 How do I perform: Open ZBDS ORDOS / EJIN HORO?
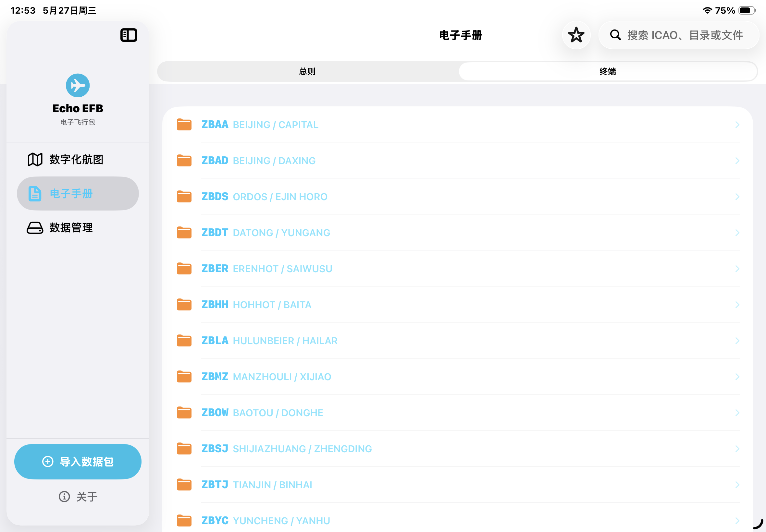click(458, 197)
